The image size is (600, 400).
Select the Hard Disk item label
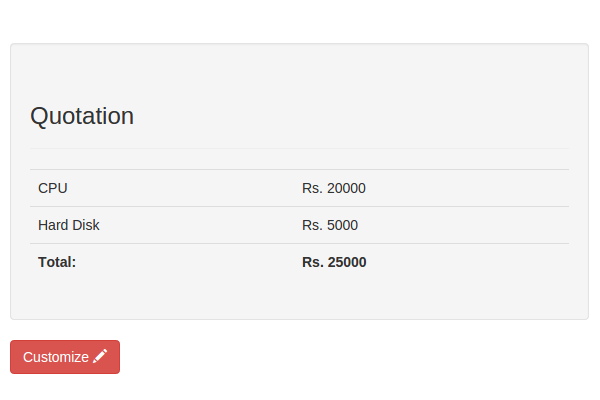pyautogui.click(x=68, y=225)
